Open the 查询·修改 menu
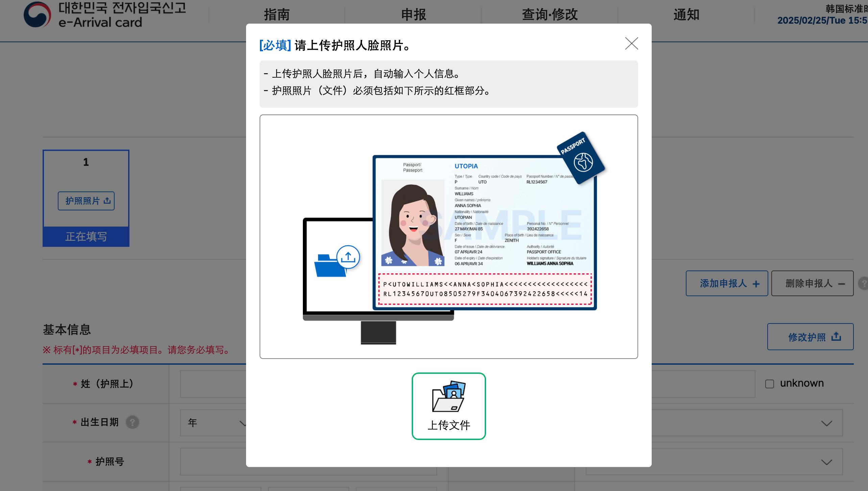This screenshot has height=491, width=868. [x=550, y=15]
